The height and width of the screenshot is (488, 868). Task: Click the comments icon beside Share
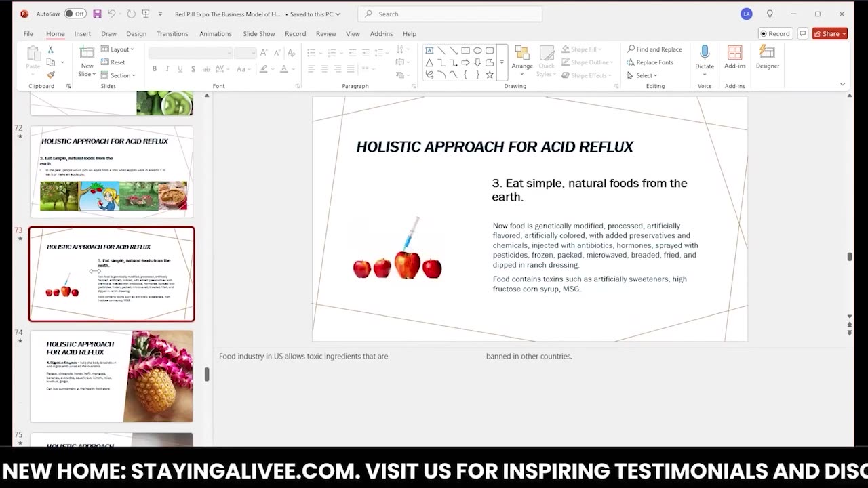click(802, 33)
